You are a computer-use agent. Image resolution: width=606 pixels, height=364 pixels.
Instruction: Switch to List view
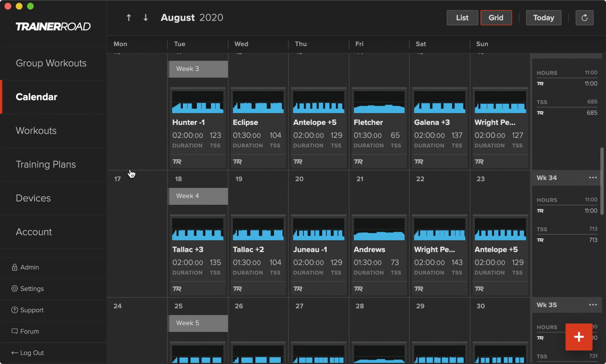click(x=462, y=17)
